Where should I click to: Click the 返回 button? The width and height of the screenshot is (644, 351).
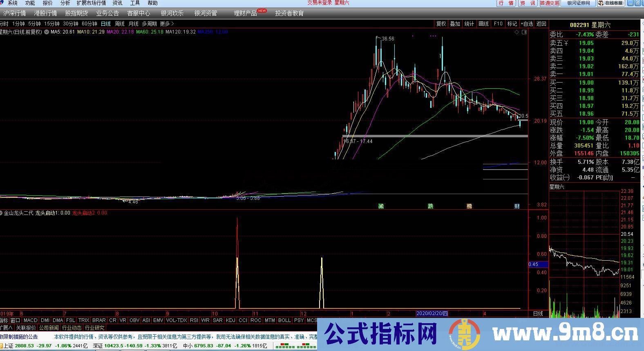(541, 24)
